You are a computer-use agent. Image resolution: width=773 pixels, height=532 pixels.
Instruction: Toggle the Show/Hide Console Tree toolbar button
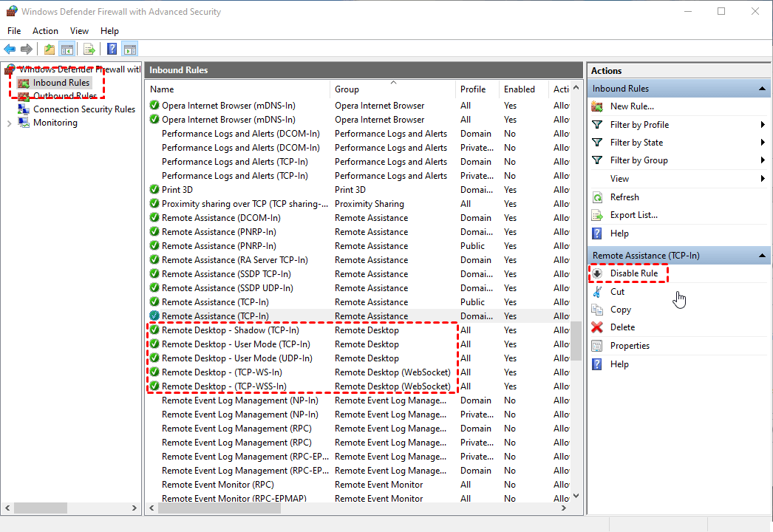(x=67, y=50)
